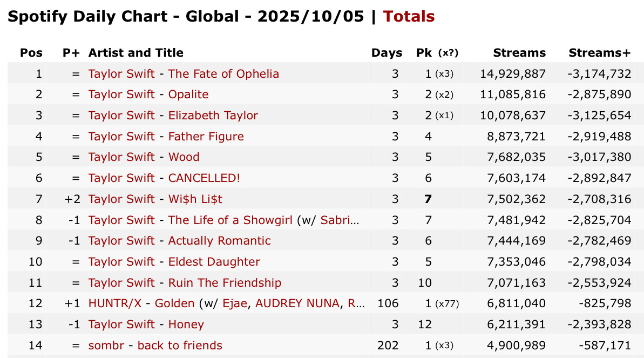
Task: Click the sombr artist link
Action: point(106,346)
